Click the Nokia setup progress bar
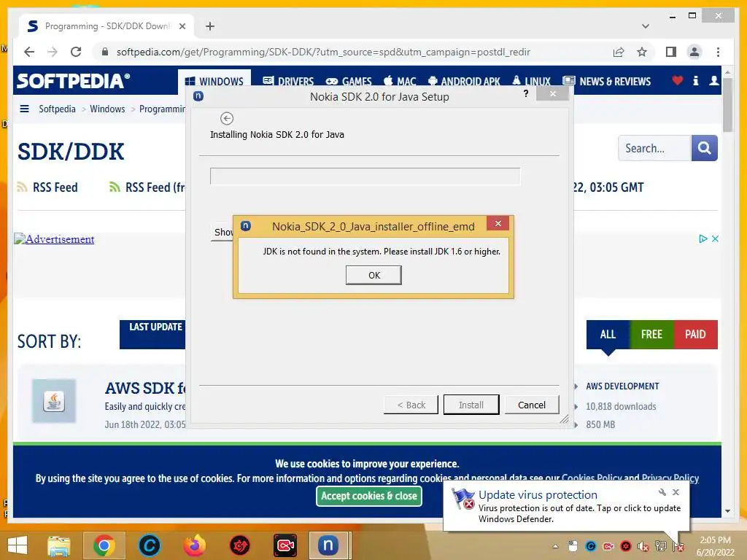747x560 pixels. tap(365, 176)
